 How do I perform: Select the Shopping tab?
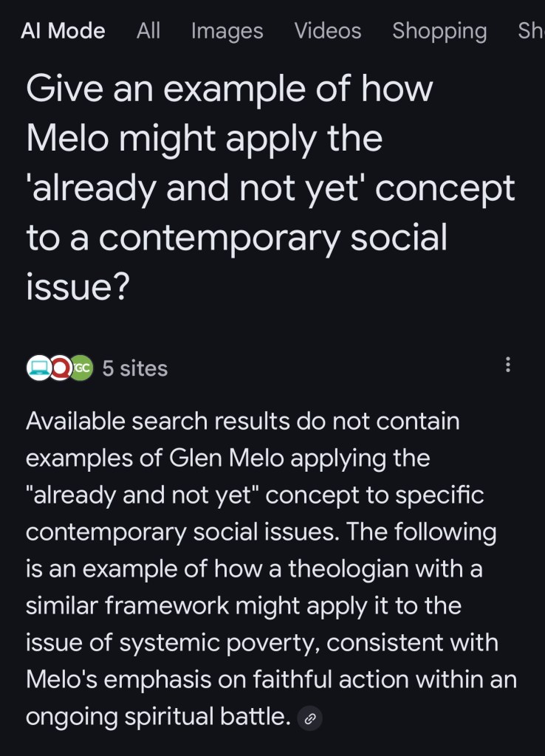tap(439, 31)
